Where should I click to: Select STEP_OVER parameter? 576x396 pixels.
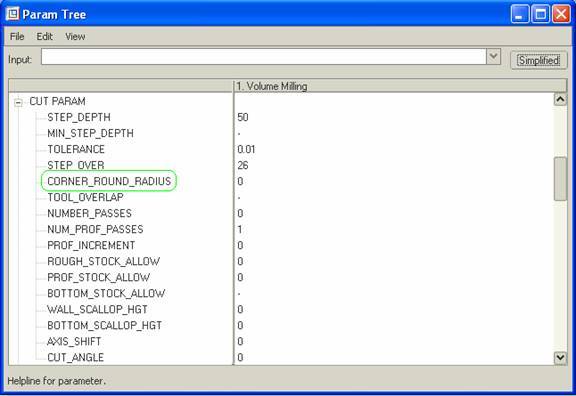point(76,165)
